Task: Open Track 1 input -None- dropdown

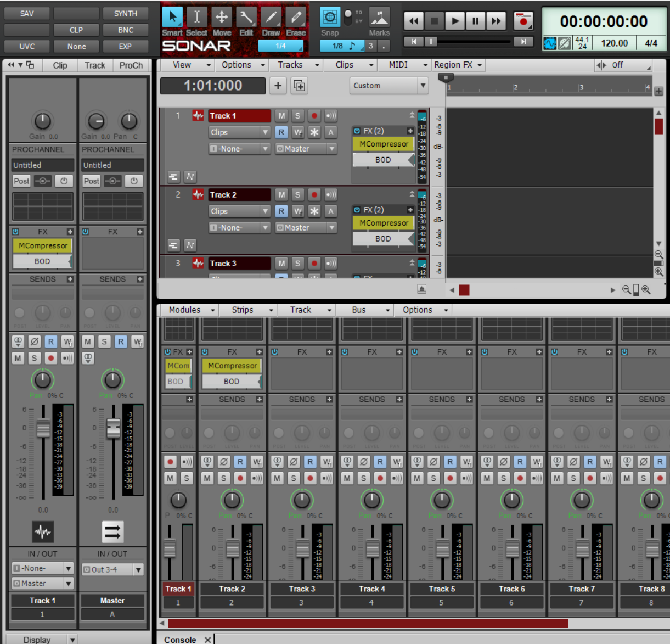Action: coord(239,149)
